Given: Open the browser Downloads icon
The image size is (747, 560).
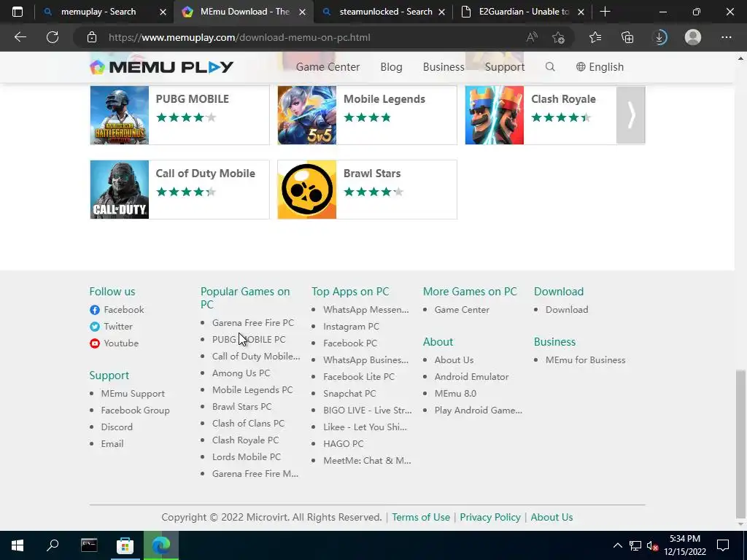Looking at the screenshot, I should pos(659,37).
